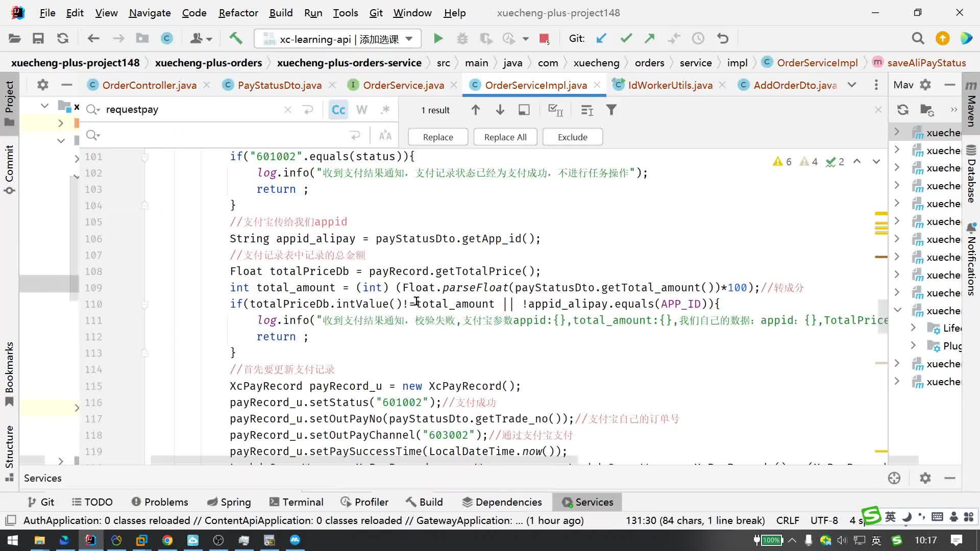Image resolution: width=980 pixels, height=551 pixels.
Task: Toggle Match Case (Cc) search option
Action: click(338, 110)
